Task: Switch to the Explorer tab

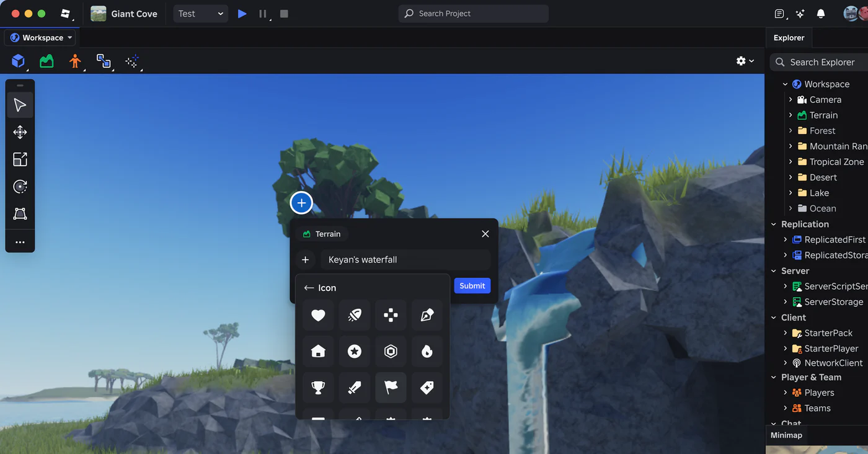Action: [789, 38]
